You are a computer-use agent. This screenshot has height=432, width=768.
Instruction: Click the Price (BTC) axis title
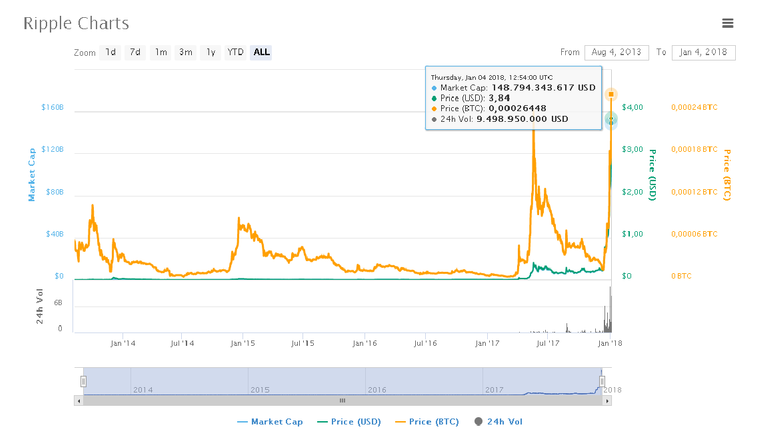tap(727, 175)
